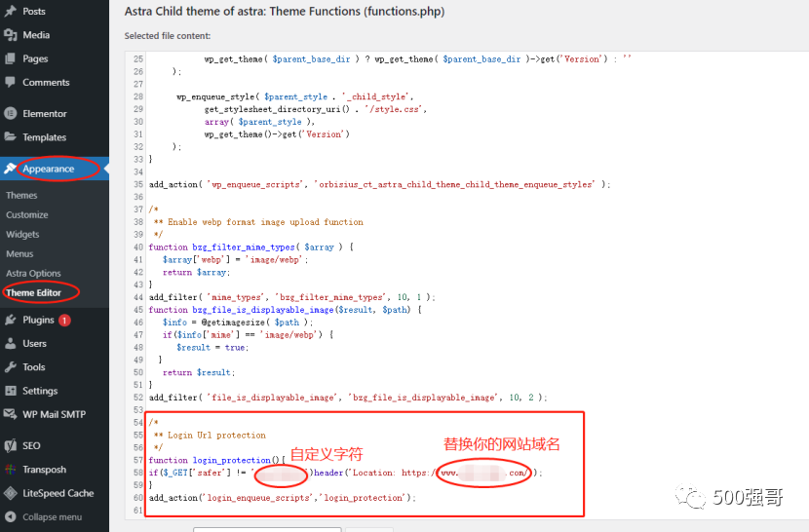Viewport: 809px width, 532px height.
Task: Click the Plugins plug icon
Action: [x=11, y=320]
